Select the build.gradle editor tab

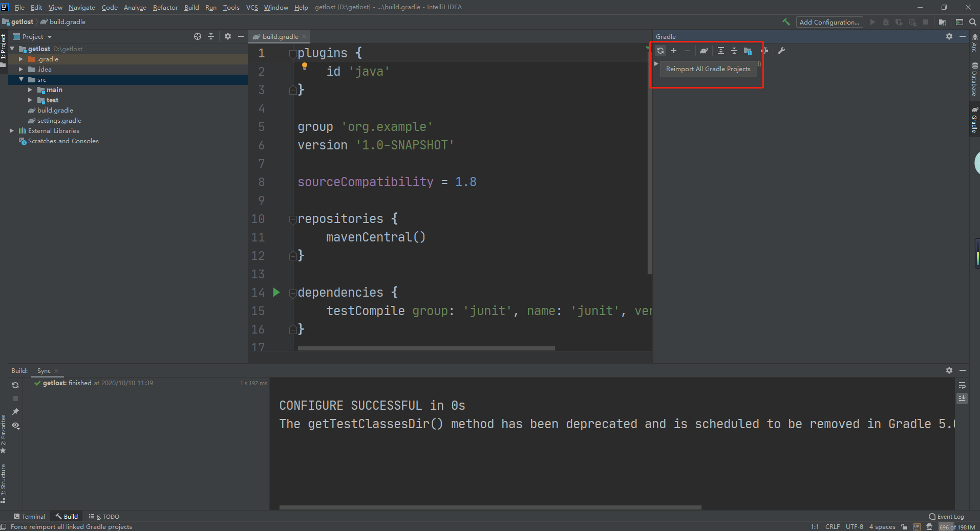[x=280, y=36]
